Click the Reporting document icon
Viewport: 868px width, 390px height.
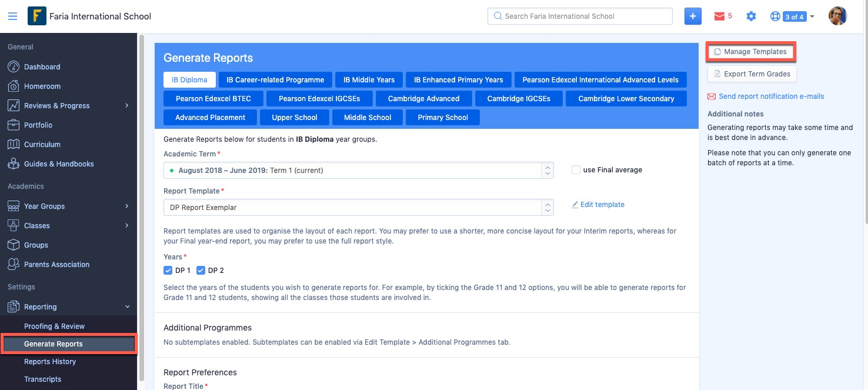[14, 306]
